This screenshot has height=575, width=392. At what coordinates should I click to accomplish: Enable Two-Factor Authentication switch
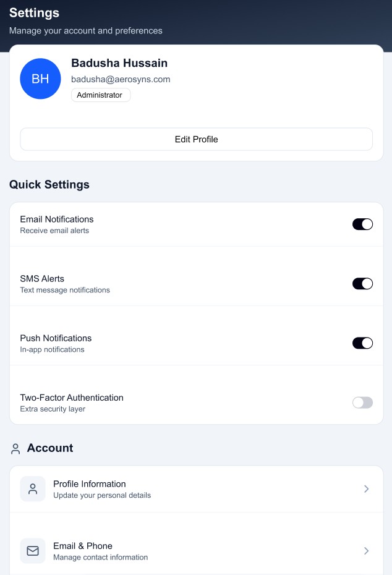click(x=362, y=402)
